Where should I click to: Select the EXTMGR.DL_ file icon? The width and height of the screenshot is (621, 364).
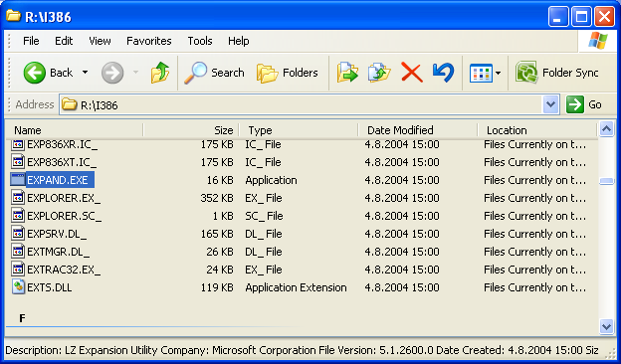tap(18, 252)
